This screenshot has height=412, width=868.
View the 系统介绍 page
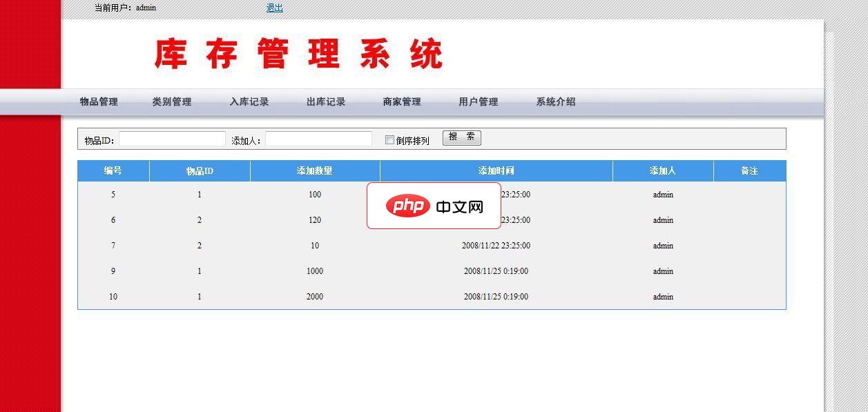(556, 101)
